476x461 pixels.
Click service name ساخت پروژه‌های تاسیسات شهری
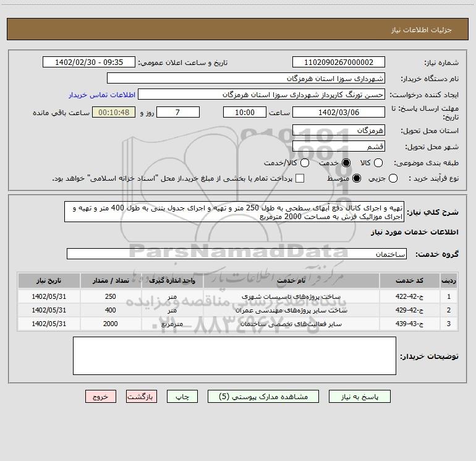(x=291, y=296)
